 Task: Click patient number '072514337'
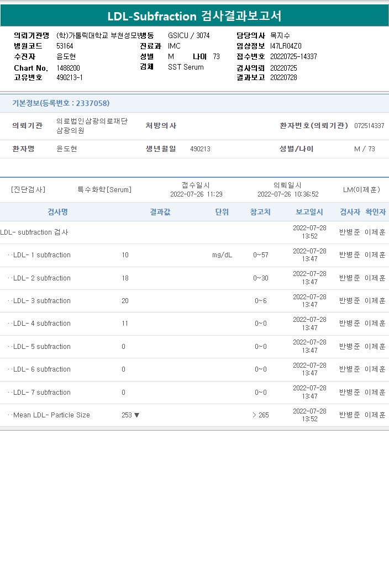click(x=369, y=126)
